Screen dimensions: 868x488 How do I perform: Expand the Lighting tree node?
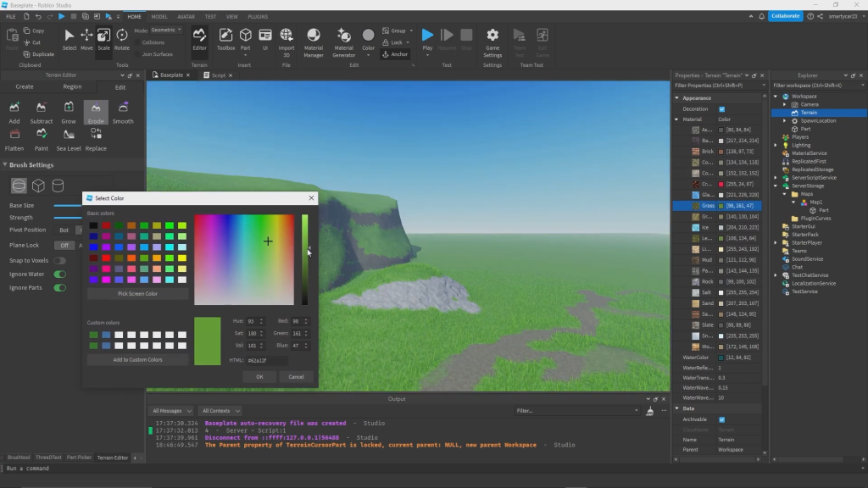click(x=776, y=145)
